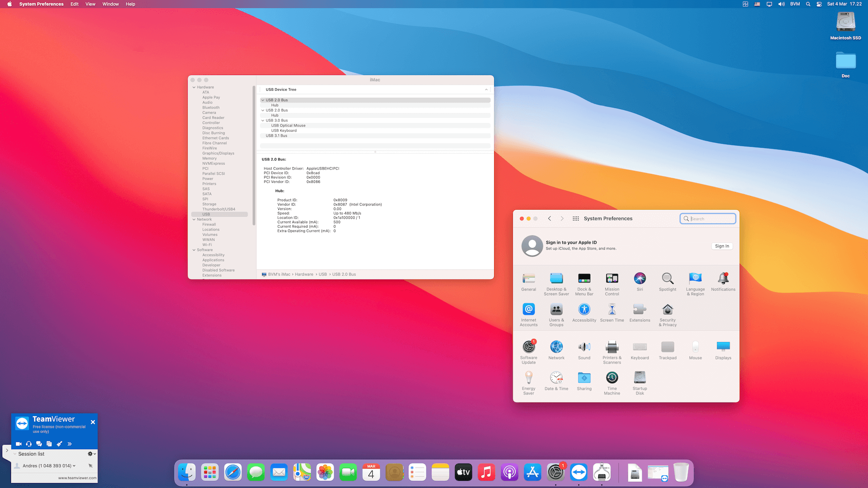Click the System Preferences search field
This screenshot has width=868, height=488.
point(710,219)
